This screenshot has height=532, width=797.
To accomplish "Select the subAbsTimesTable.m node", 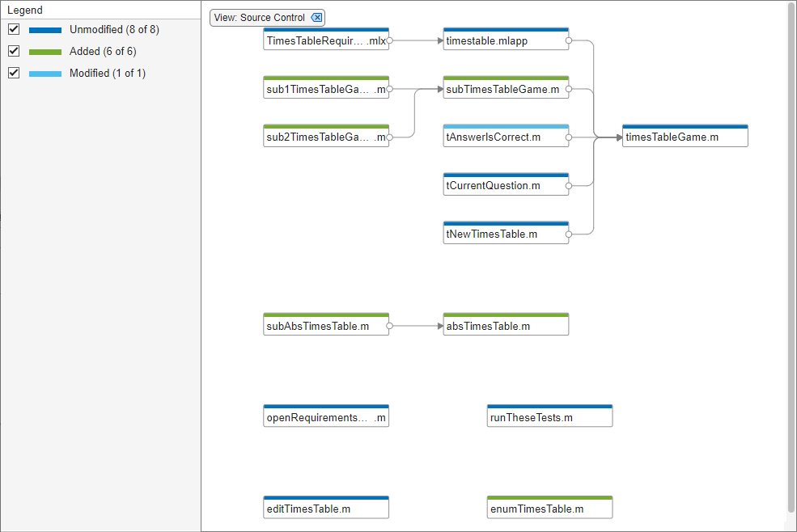I will point(325,327).
